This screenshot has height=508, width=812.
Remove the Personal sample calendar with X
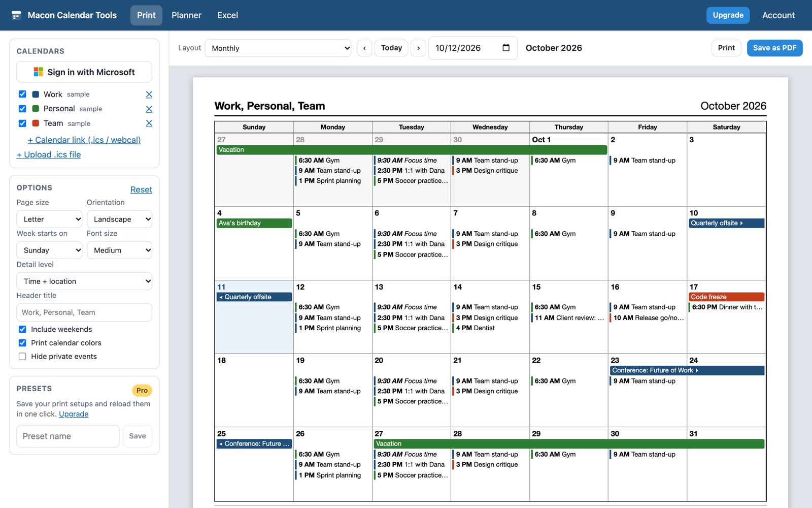coord(149,109)
